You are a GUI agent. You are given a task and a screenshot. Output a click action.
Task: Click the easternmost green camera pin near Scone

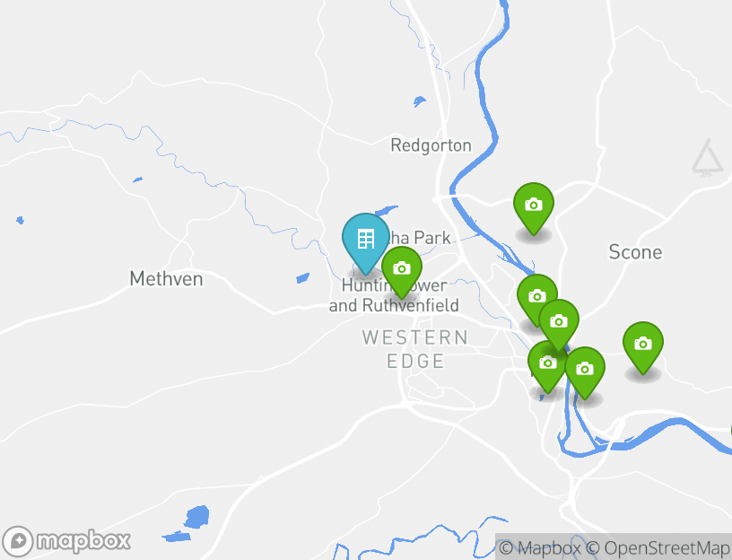(x=643, y=347)
